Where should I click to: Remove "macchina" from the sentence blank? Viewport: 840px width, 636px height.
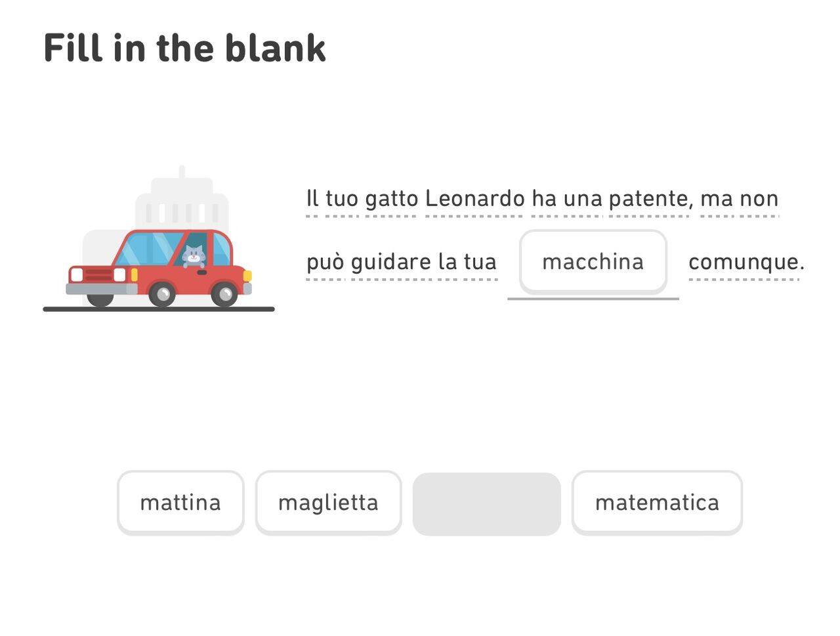point(593,262)
